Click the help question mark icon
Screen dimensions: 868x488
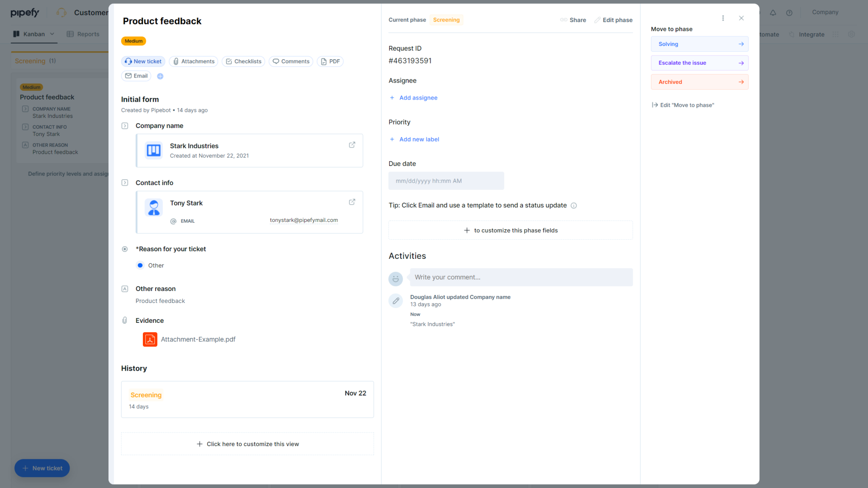[789, 13]
